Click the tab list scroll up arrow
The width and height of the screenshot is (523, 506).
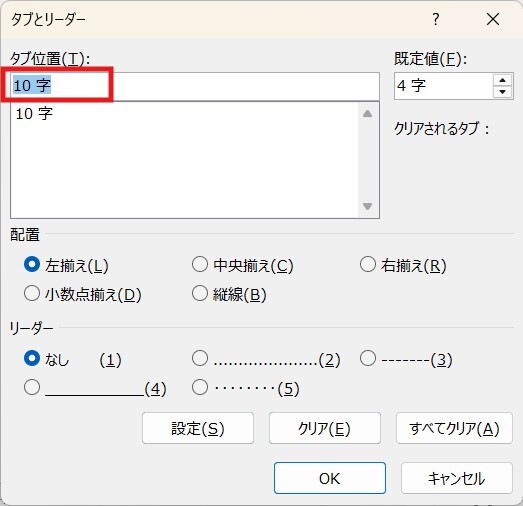(368, 114)
